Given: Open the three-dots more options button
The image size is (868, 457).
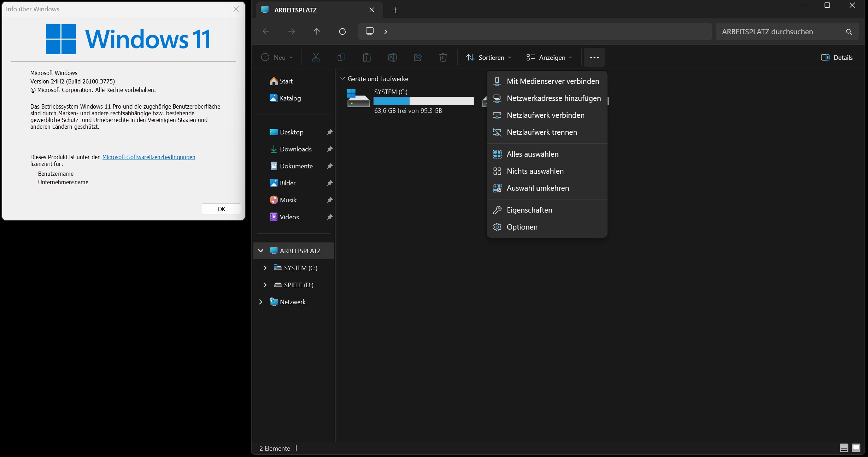Looking at the screenshot, I should 594,58.
